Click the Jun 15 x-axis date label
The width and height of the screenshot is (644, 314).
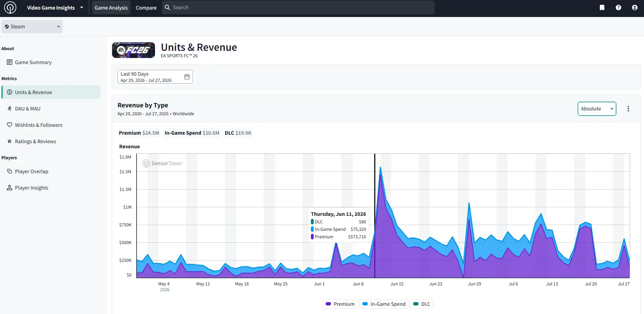[x=397, y=284]
